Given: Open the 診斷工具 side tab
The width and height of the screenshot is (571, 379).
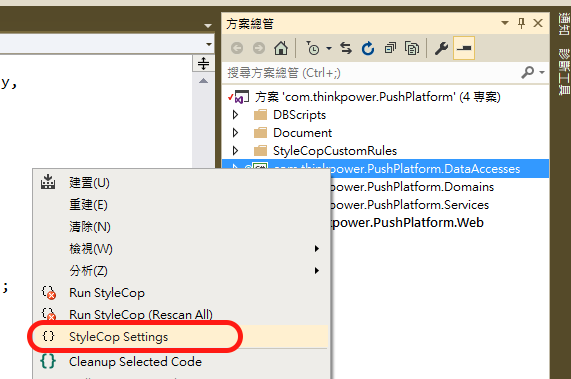Looking at the screenshot, I should coord(564,71).
